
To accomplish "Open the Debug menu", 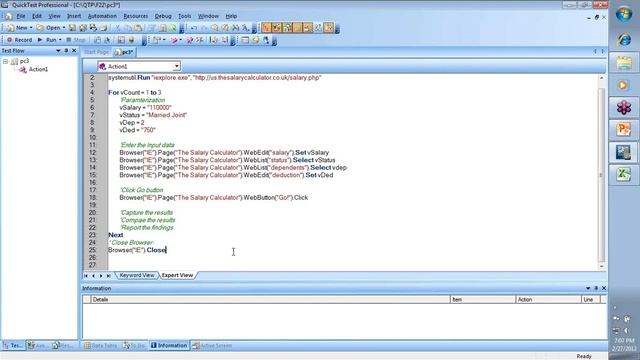I will [x=163, y=16].
